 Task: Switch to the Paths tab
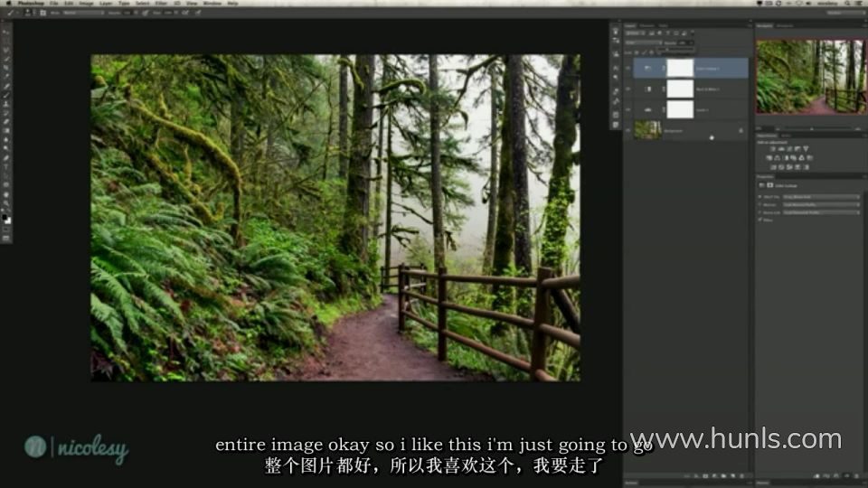[x=663, y=25]
